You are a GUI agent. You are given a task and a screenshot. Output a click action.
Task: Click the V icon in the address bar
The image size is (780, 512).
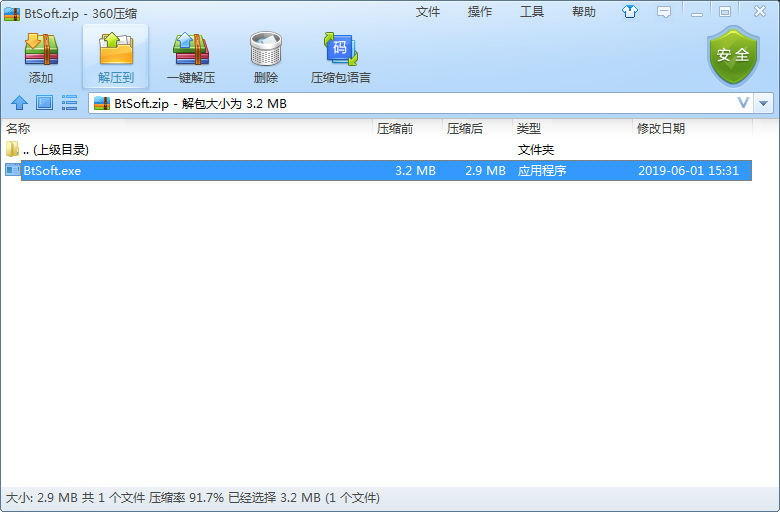[x=743, y=103]
